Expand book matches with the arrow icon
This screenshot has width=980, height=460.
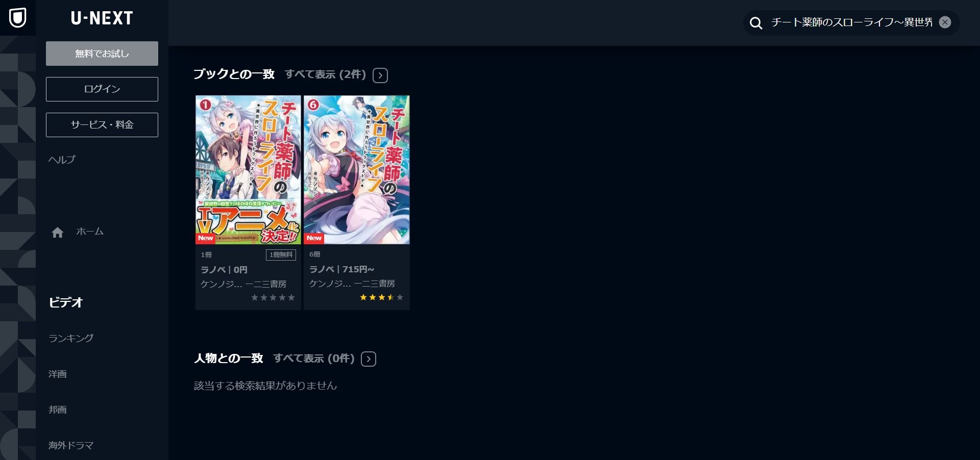coord(380,75)
